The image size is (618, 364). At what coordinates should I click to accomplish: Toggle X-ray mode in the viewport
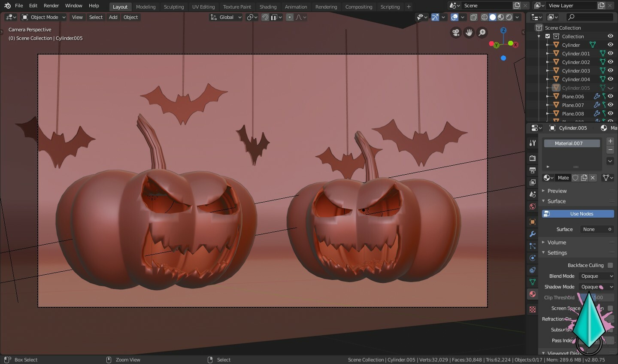coord(473,17)
